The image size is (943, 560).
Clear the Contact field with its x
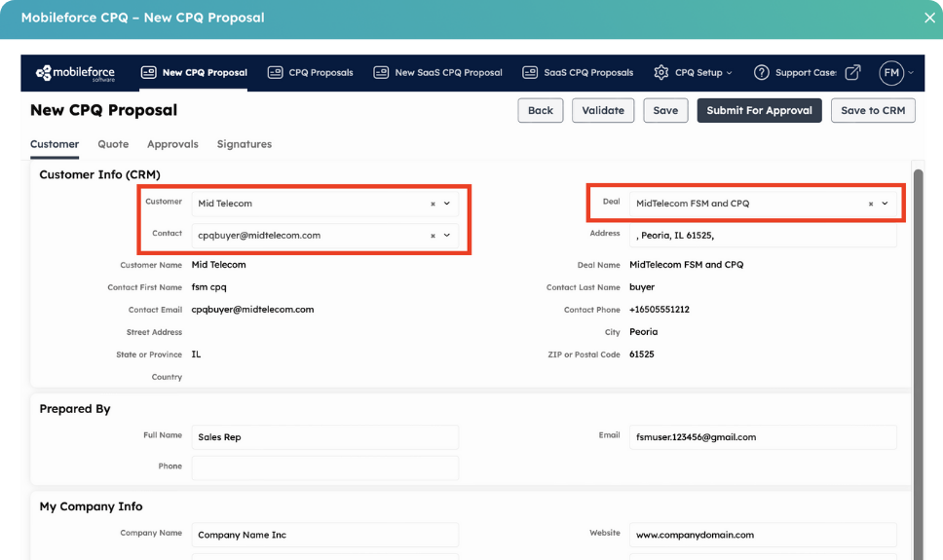pos(433,236)
